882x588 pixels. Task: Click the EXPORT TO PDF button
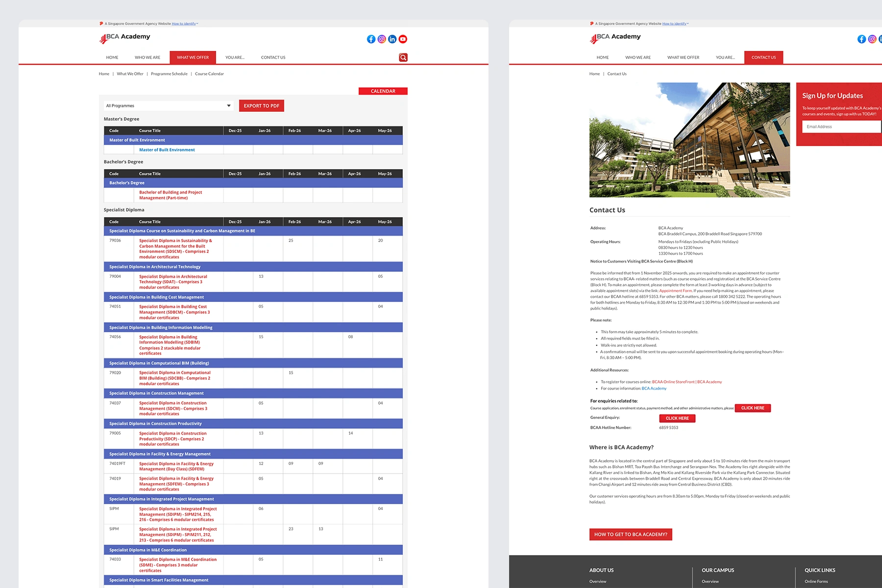coord(262,106)
